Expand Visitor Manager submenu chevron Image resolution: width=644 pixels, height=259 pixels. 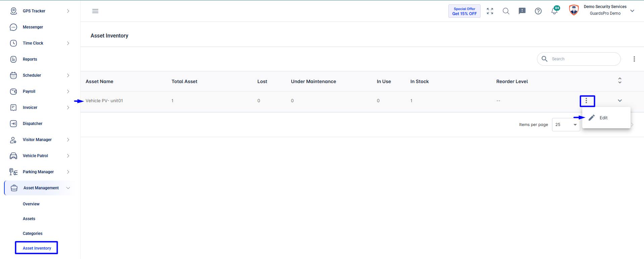pos(68,140)
